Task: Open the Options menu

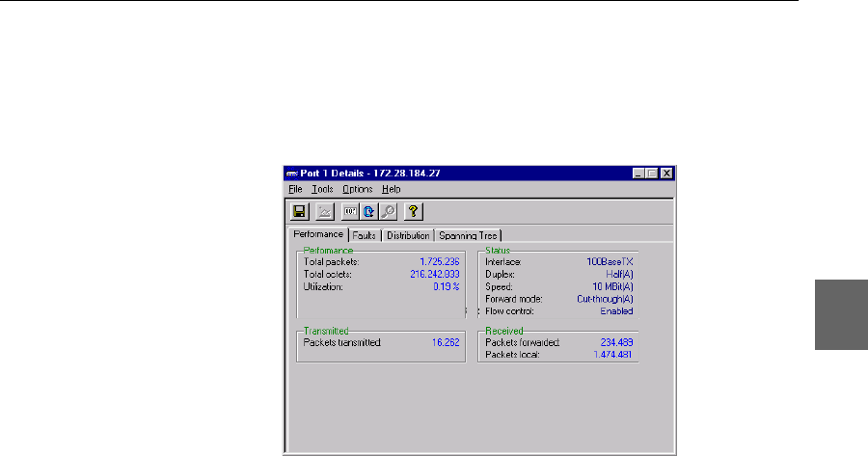Action: click(x=357, y=190)
